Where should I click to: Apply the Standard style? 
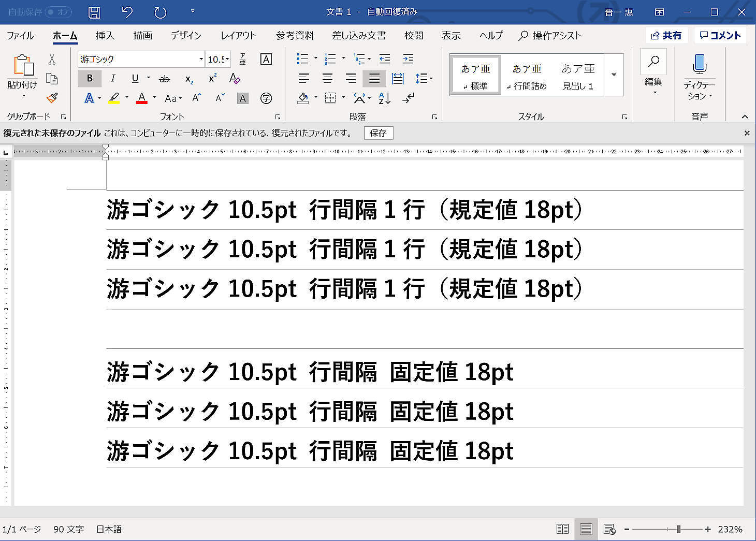click(475, 75)
